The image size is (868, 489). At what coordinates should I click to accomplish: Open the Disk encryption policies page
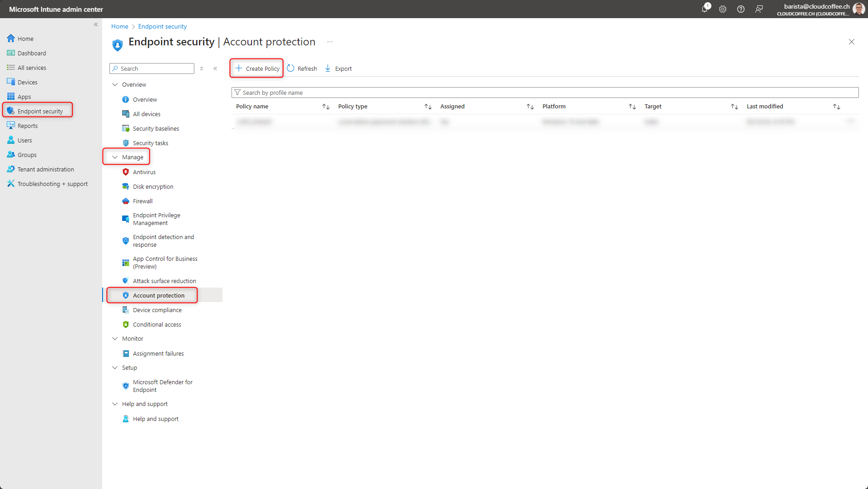153,186
